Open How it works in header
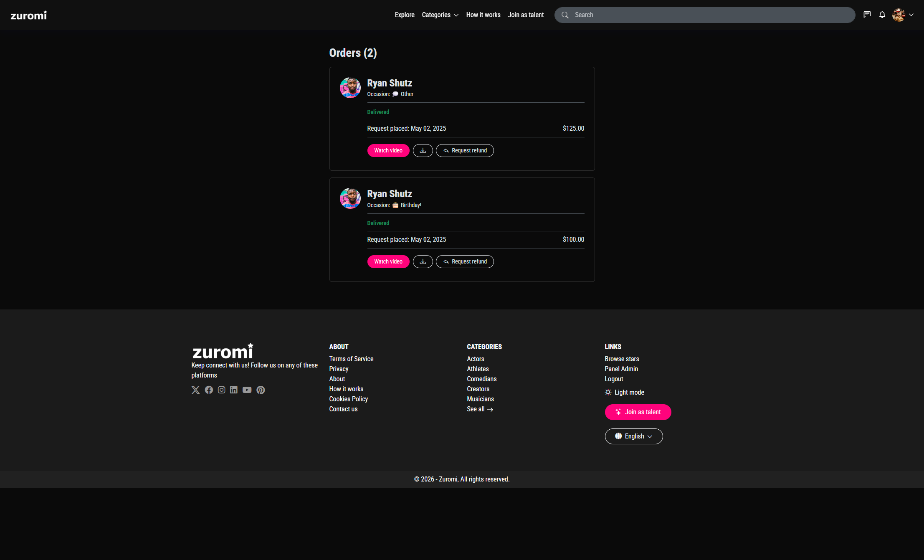The image size is (924, 560). pos(483,15)
